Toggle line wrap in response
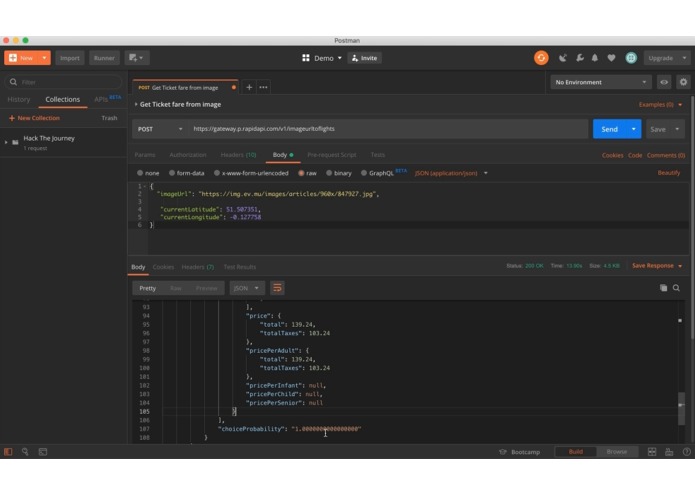 click(277, 288)
